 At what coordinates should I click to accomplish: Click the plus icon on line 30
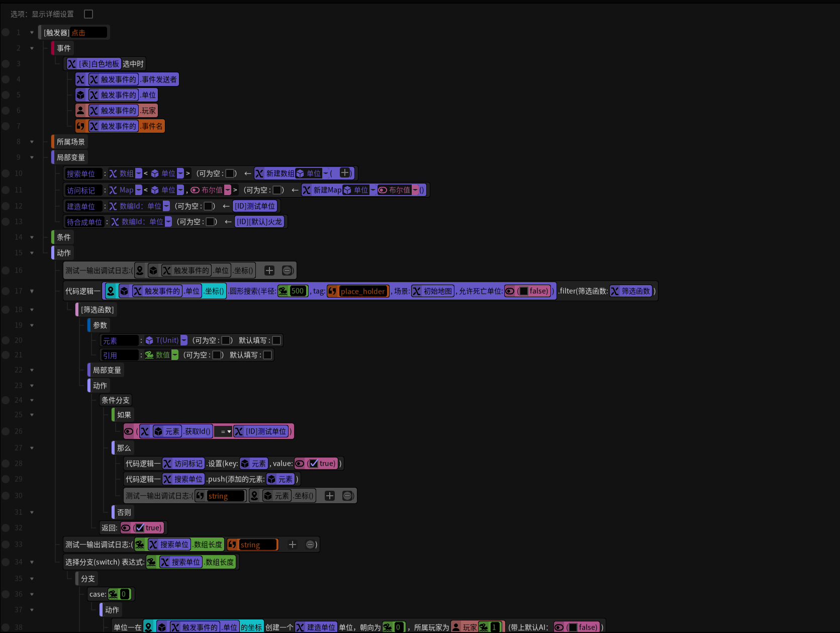point(330,496)
